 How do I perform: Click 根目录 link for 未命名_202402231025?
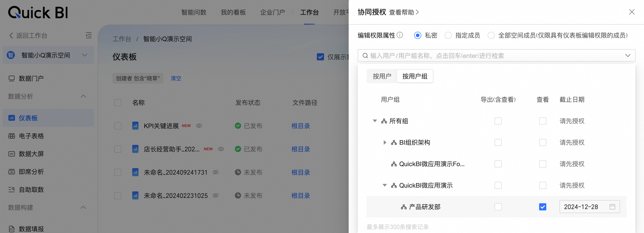point(301,195)
